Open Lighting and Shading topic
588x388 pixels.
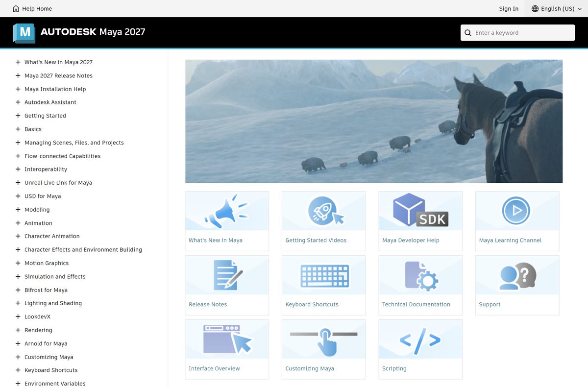click(53, 303)
